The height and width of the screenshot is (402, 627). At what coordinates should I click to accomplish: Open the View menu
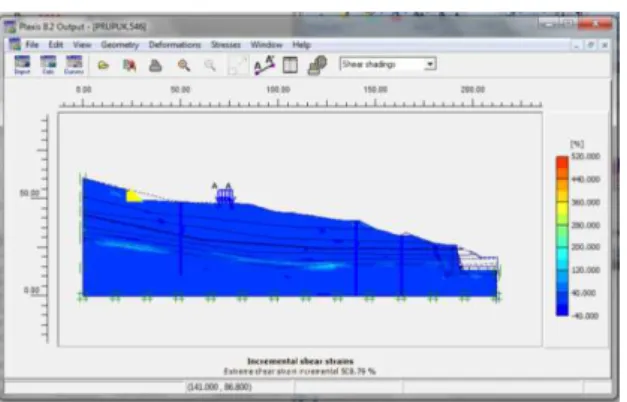coord(82,45)
